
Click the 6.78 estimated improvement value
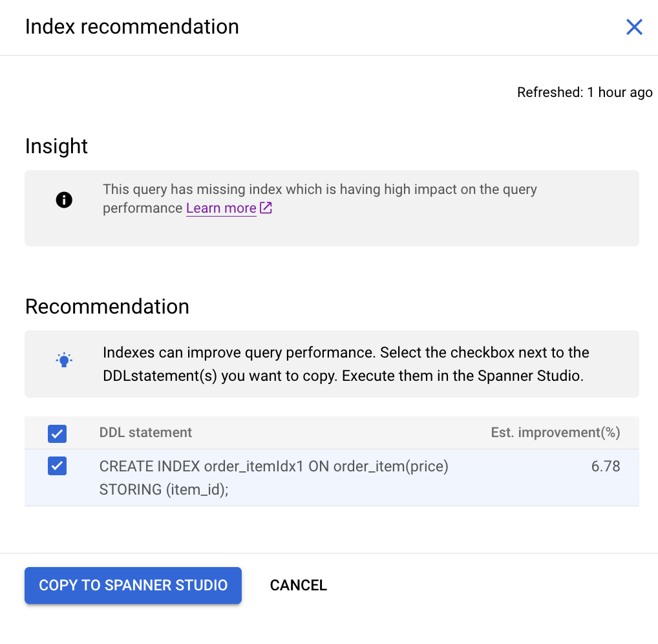[x=606, y=466]
